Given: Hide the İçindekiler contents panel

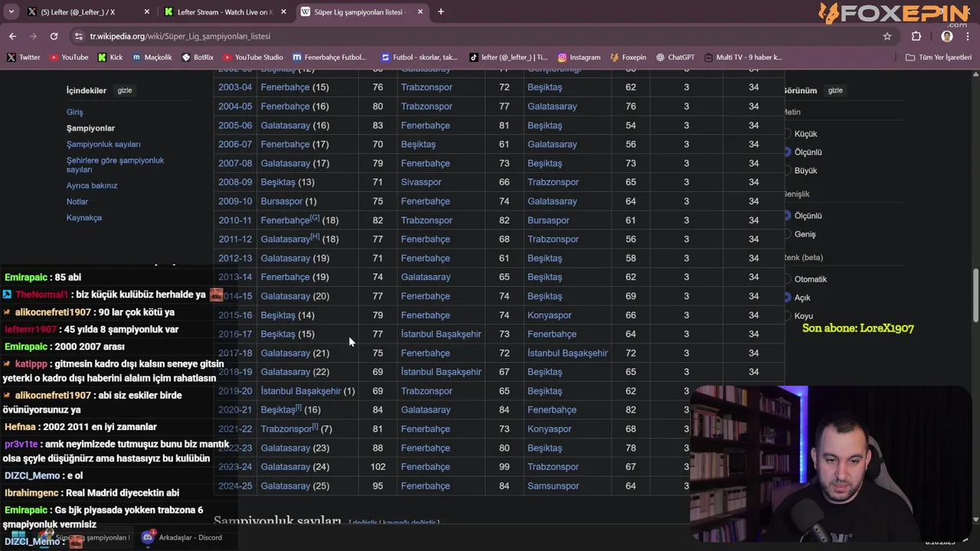Looking at the screenshot, I should (125, 90).
